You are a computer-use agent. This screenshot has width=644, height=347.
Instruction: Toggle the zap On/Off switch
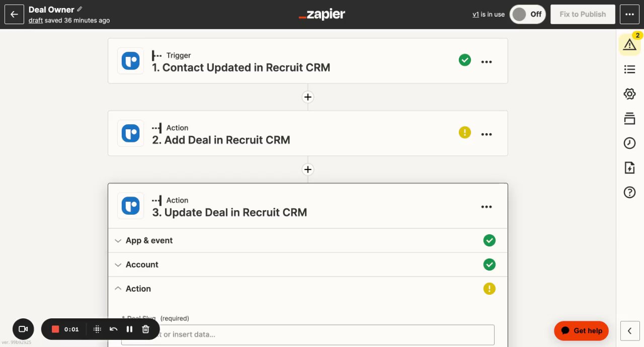tap(527, 14)
